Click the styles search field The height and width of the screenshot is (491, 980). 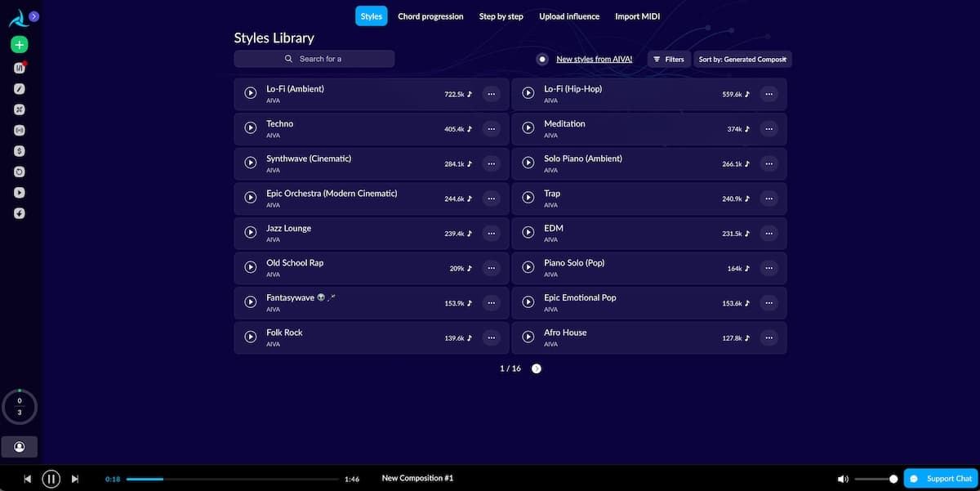point(314,59)
